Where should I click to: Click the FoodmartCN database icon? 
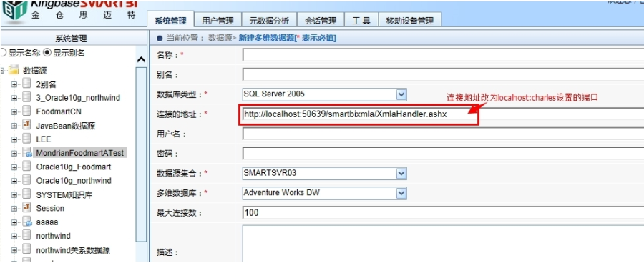coord(26,111)
